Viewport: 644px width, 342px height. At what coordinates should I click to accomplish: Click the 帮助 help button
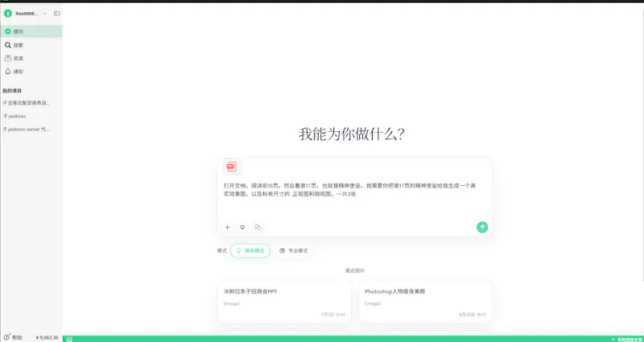(13, 337)
